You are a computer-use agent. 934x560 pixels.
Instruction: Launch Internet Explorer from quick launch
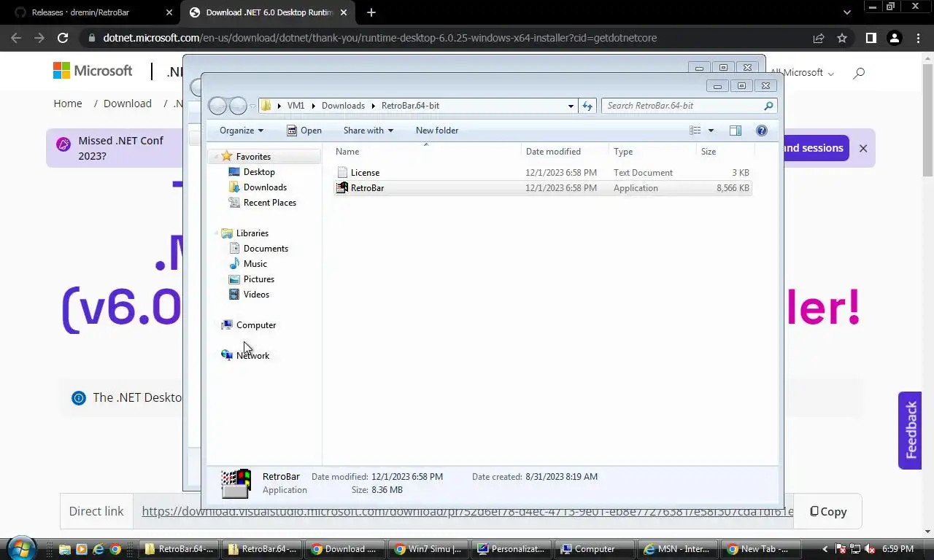pos(97,549)
